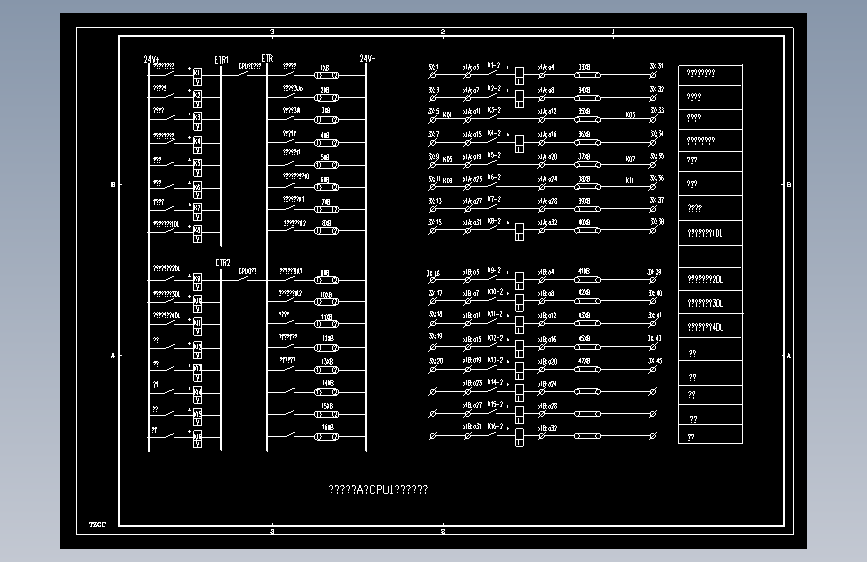Select the E1R1 bus label

tap(221, 60)
